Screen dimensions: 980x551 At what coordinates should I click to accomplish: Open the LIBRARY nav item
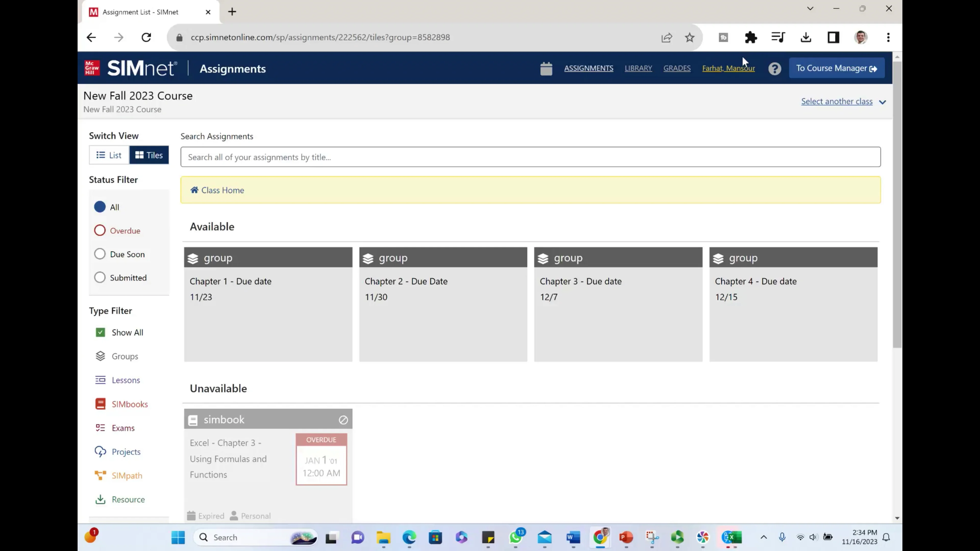638,68
